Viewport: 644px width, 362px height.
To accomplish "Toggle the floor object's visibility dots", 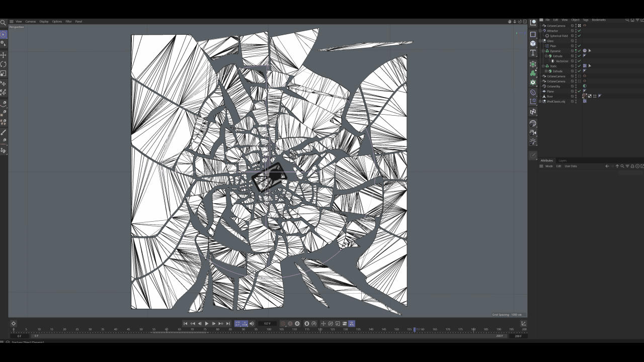I will tap(576, 96).
